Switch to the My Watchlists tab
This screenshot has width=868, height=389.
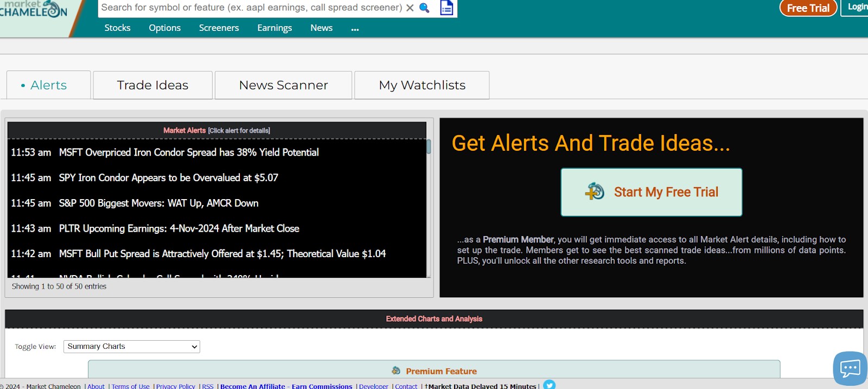[x=422, y=85]
